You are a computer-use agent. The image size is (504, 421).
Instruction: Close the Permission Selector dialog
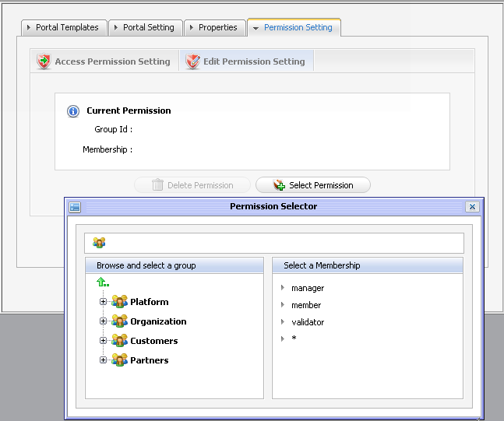click(x=472, y=207)
